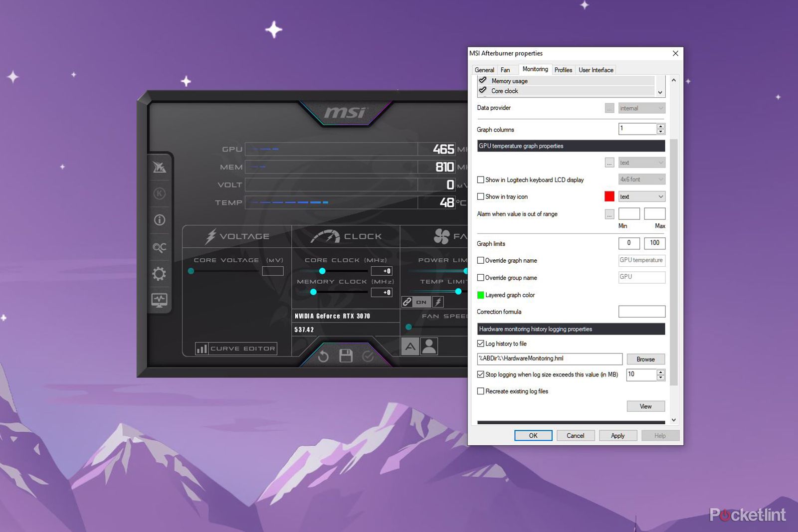Click the Graph limits maximum field 100
The height and width of the screenshot is (532, 798).
655,243
